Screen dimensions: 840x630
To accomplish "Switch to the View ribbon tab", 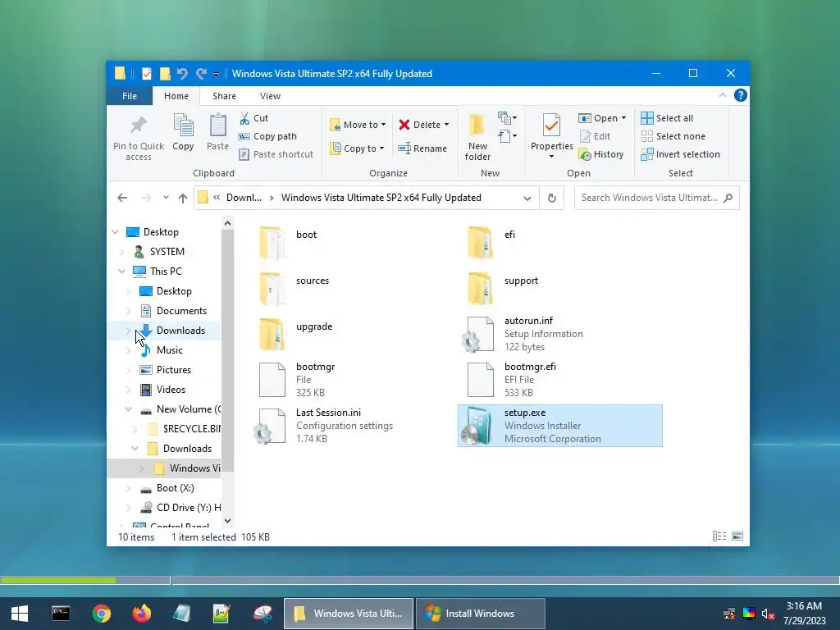I will click(x=270, y=96).
